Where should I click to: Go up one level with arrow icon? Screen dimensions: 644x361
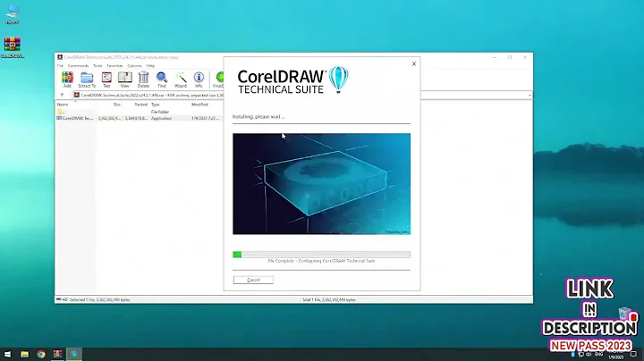[62, 95]
